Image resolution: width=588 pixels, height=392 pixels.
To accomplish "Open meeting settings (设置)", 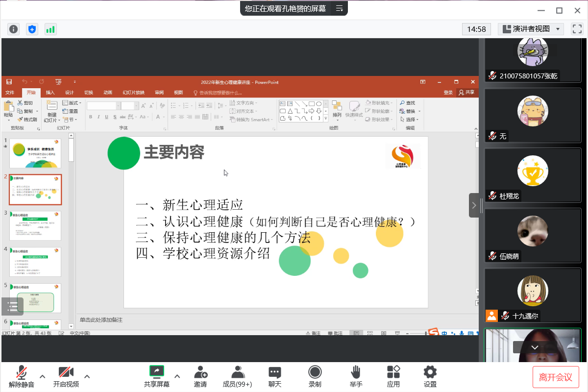I will tap(430, 376).
